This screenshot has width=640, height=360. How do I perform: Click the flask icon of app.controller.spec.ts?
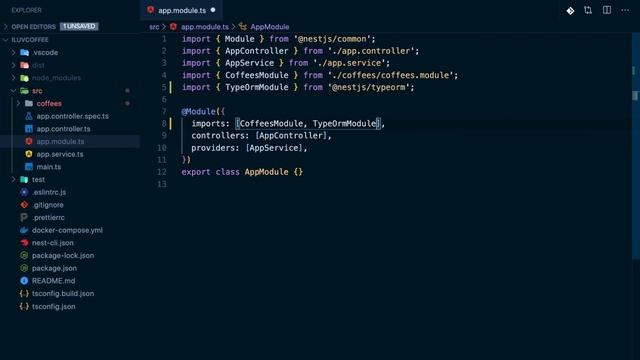point(29,116)
